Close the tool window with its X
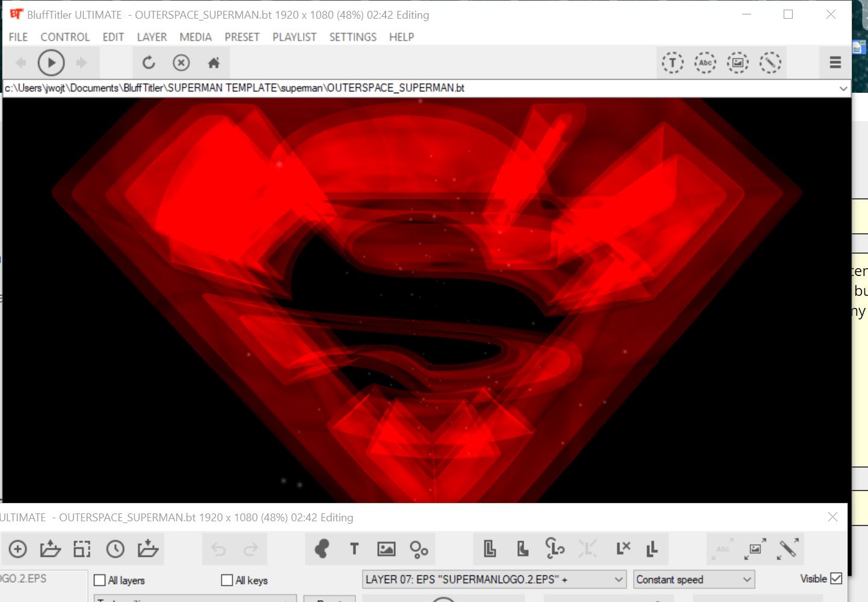 tap(833, 517)
